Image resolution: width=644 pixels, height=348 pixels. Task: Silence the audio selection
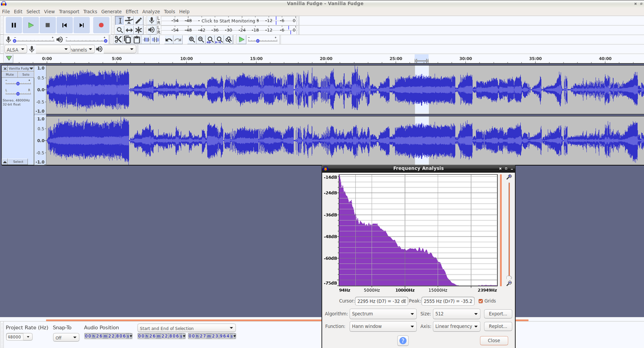pyautogui.click(x=155, y=40)
